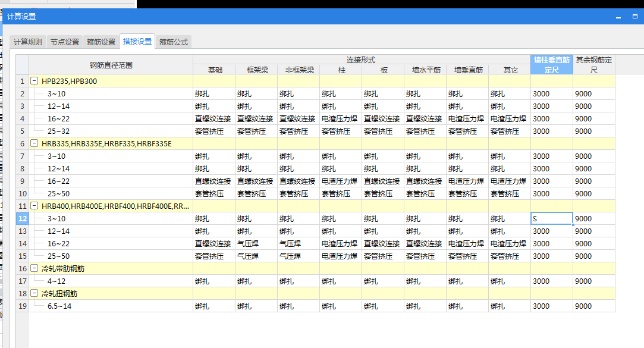Click the 墙垂直筋 cell 电渣压力焊 in row 9
The height and width of the screenshot is (348, 644).
coord(468,181)
